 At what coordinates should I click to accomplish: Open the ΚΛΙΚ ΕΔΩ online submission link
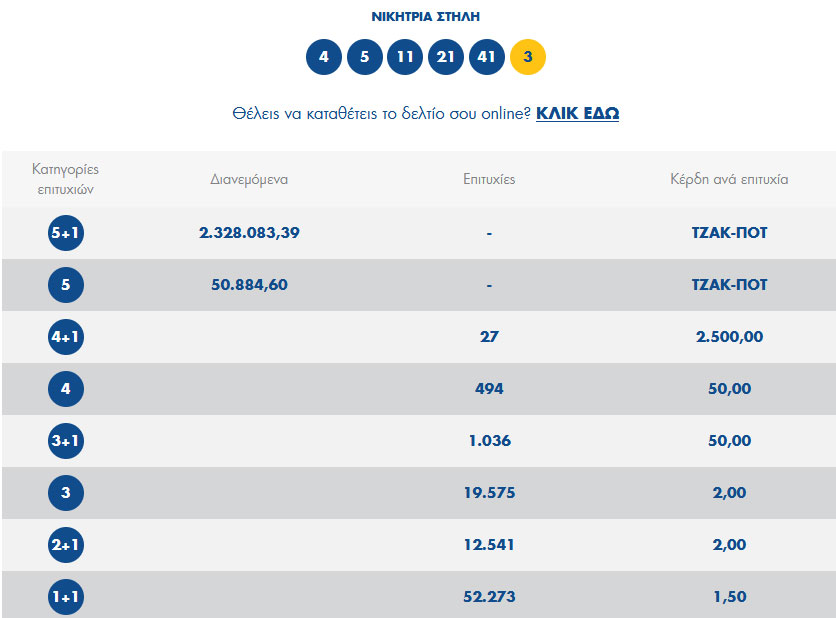click(577, 113)
